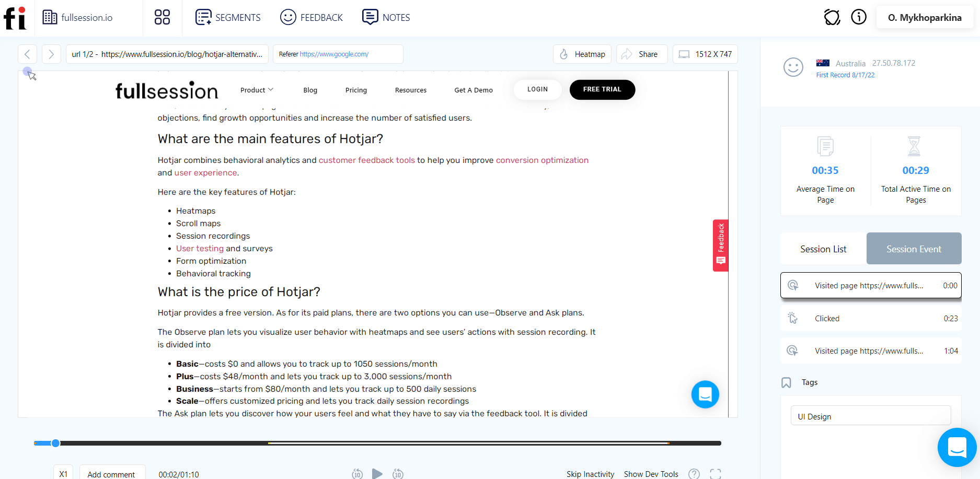Image resolution: width=980 pixels, height=479 pixels.
Task: Open the info icon in header
Action: click(859, 17)
